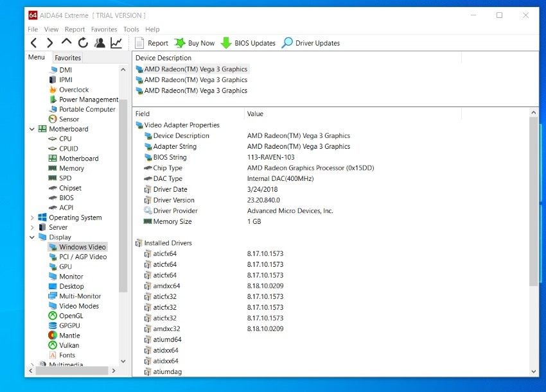The width and height of the screenshot is (546, 392).
Task: Check for BIOS Updates
Action: [x=248, y=43]
